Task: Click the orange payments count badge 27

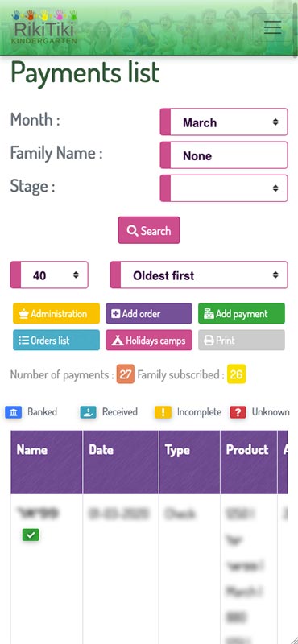Action: coord(126,374)
